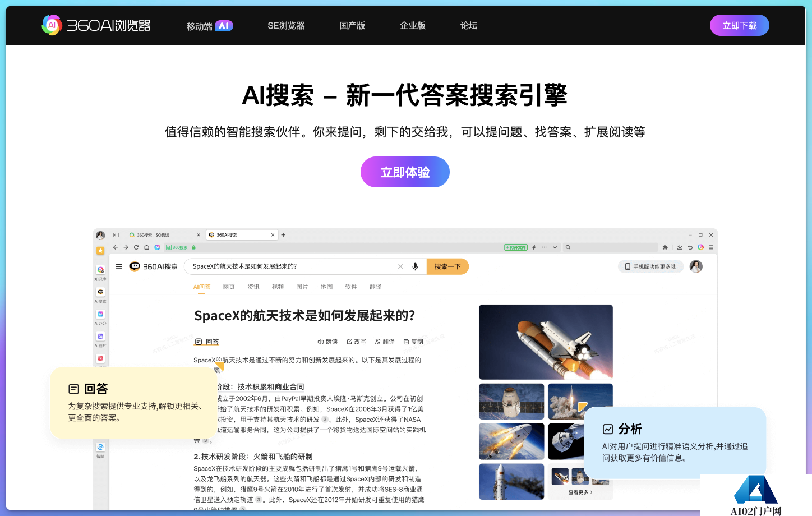Go to the 企业版 page
Viewport: 812px width, 516px height.
[x=413, y=26]
